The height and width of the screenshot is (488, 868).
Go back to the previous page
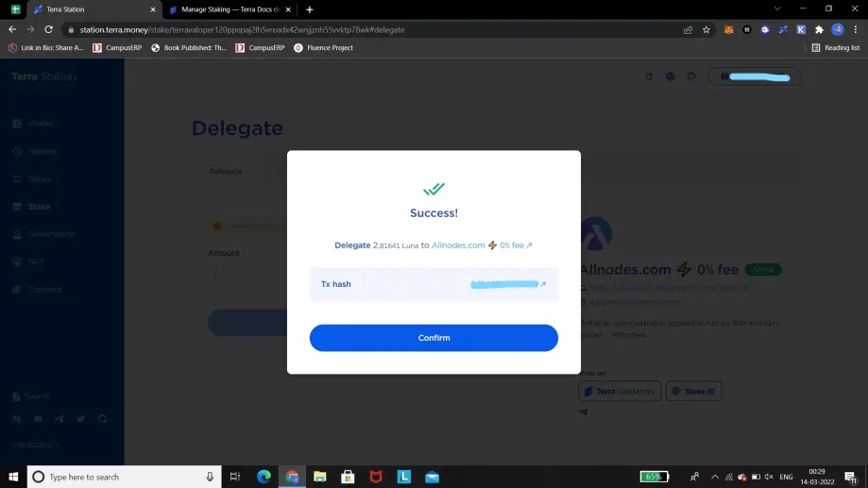(12, 29)
